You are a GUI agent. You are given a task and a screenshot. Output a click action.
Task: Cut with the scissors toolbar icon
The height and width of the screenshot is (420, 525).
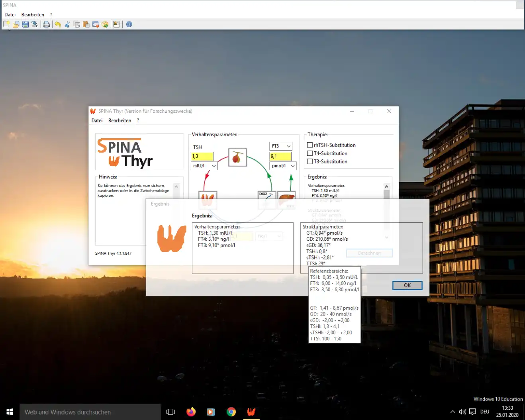pyautogui.click(x=67, y=24)
